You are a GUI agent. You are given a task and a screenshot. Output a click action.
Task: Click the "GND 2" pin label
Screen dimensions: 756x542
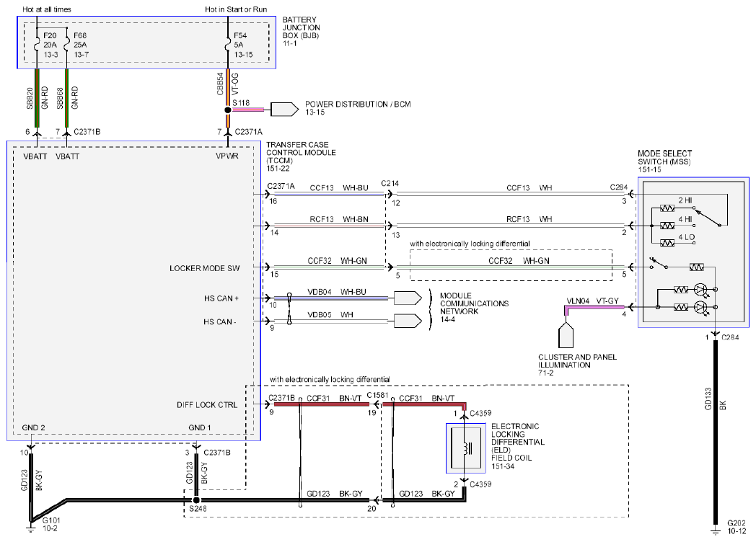(x=33, y=428)
